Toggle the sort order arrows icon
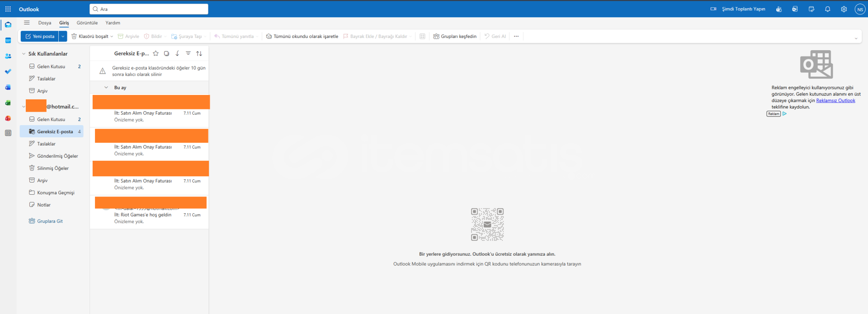The width and height of the screenshot is (868, 314). [x=199, y=53]
